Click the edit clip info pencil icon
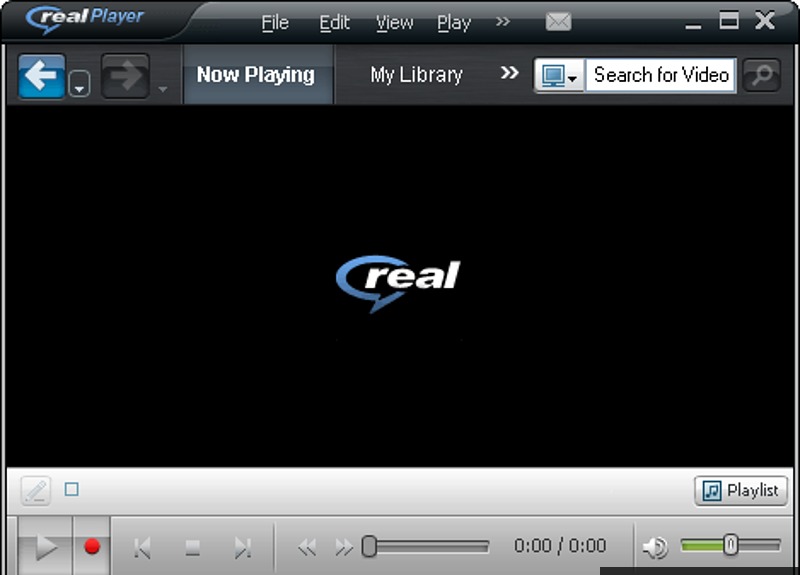 (x=36, y=490)
